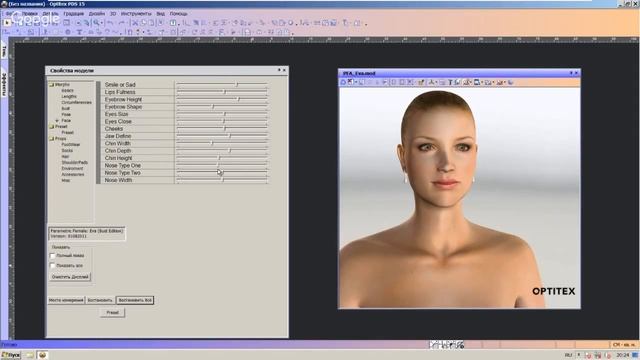640x360 pixels.
Task: Toggle the Показать все checkbox
Action: click(x=52, y=265)
